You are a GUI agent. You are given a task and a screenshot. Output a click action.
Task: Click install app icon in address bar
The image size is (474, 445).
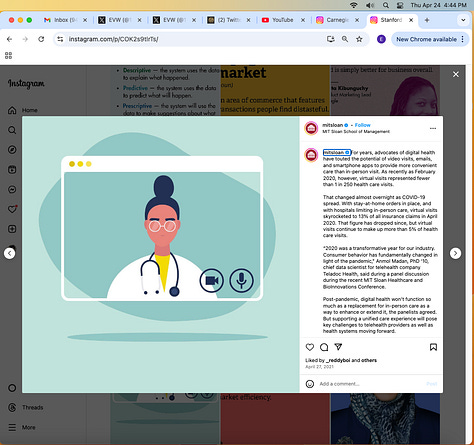coord(331,39)
